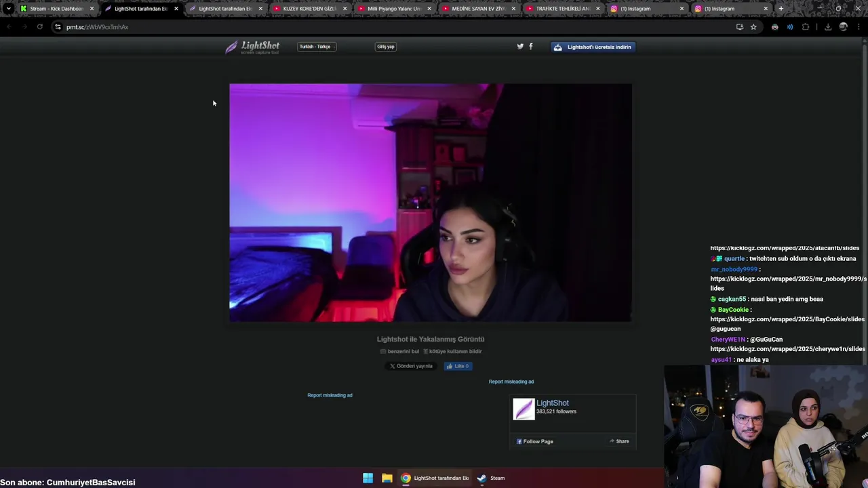
Task: Open LightShot Twitter bird icon
Action: coord(520,46)
